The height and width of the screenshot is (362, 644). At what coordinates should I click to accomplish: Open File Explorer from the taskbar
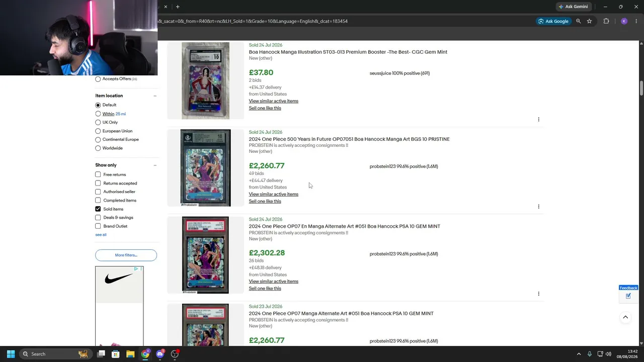point(130,354)
